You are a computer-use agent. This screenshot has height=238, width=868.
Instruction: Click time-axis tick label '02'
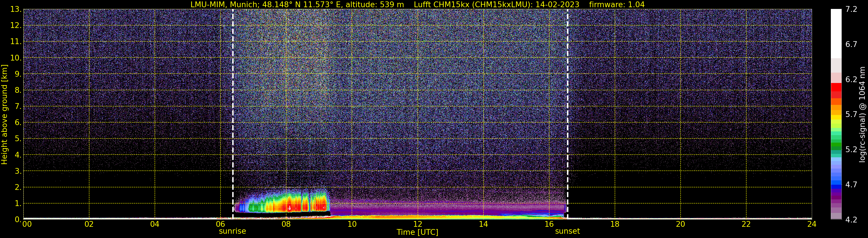click(89, 224)
